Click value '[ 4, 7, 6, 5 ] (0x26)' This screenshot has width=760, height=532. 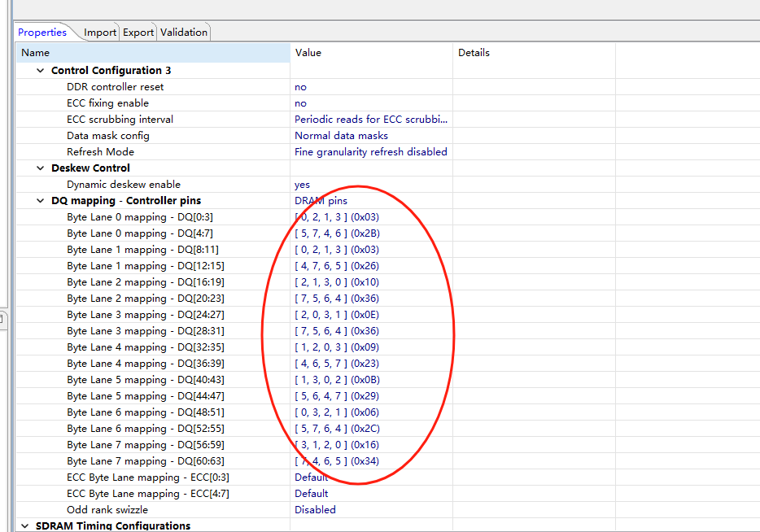point(337,265)
